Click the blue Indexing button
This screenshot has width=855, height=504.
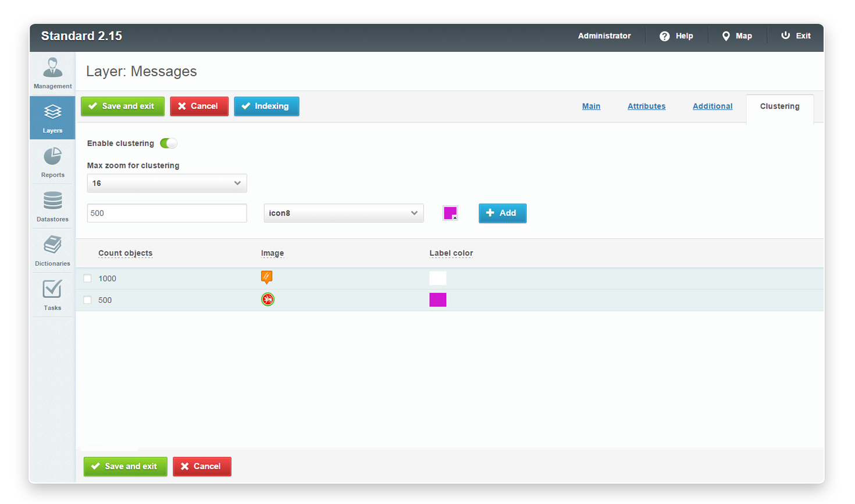click(x=266, y=106)
